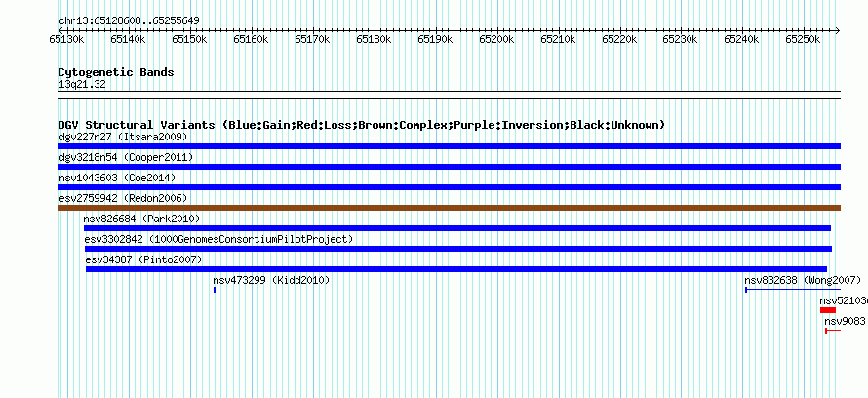Click the 65180k ruler position
Viewport: 868px width, 398px height.
point(374,39)
